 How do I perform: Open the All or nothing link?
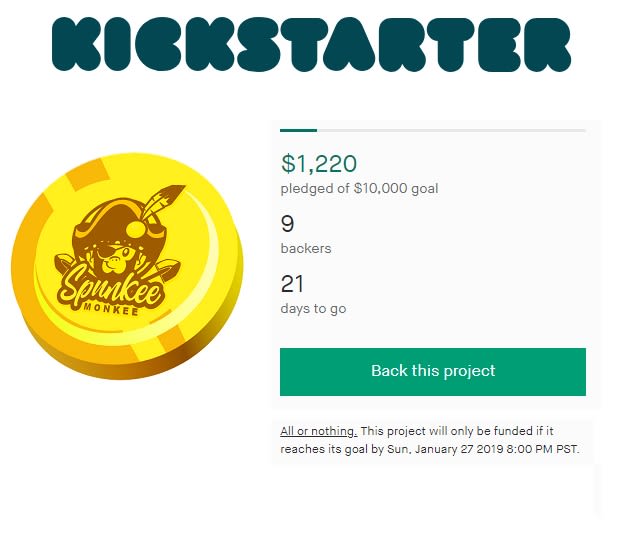[318, 431]
